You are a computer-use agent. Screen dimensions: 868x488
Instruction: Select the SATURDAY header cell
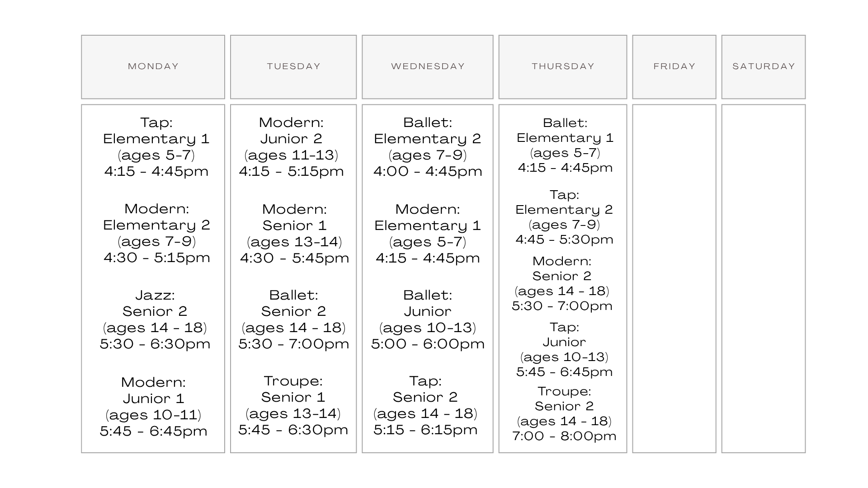[x=764, y=67]
